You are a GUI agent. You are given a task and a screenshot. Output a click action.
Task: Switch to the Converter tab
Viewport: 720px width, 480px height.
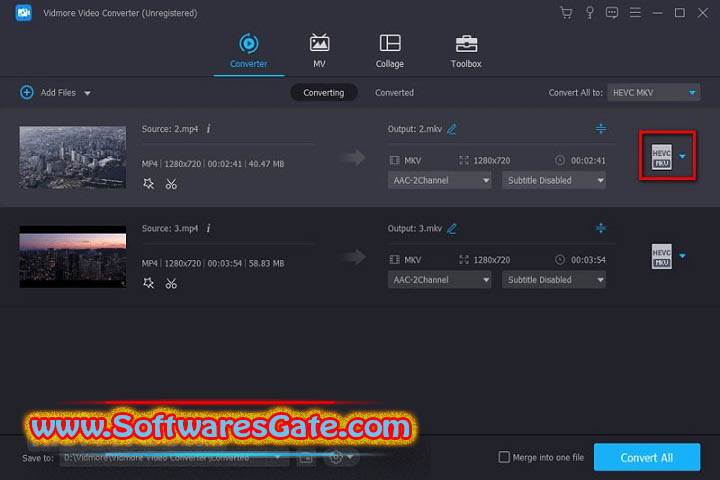click(248, 51)
